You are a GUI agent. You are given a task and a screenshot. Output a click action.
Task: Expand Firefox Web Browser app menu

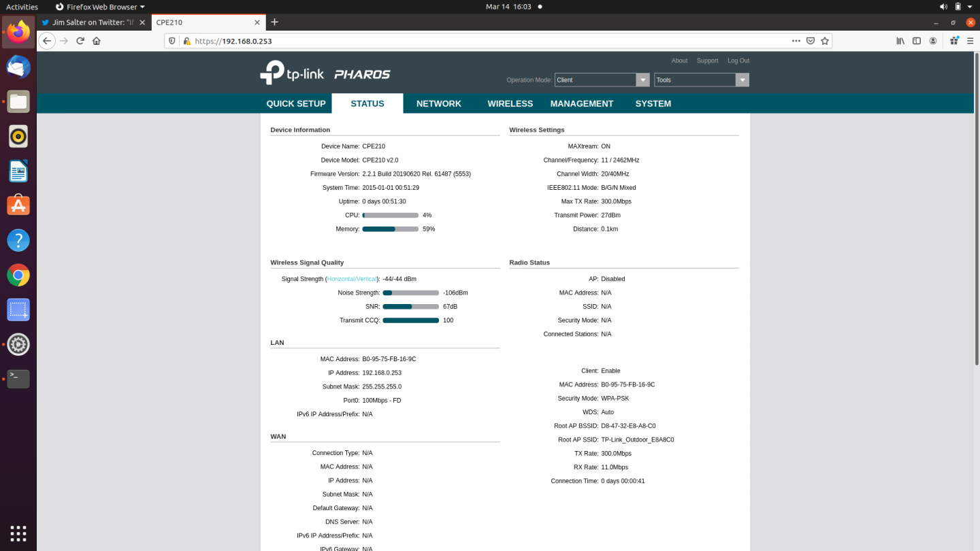100,7
